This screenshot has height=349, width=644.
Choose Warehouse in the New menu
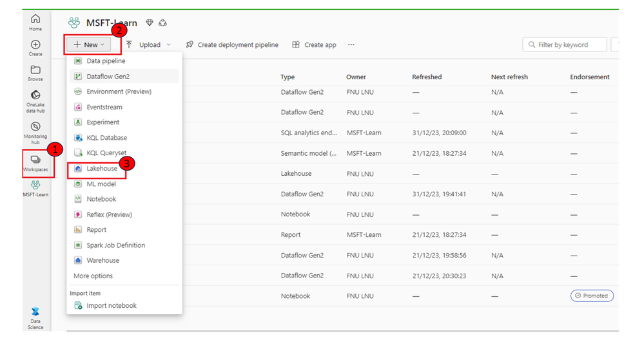tap(124, 260)
